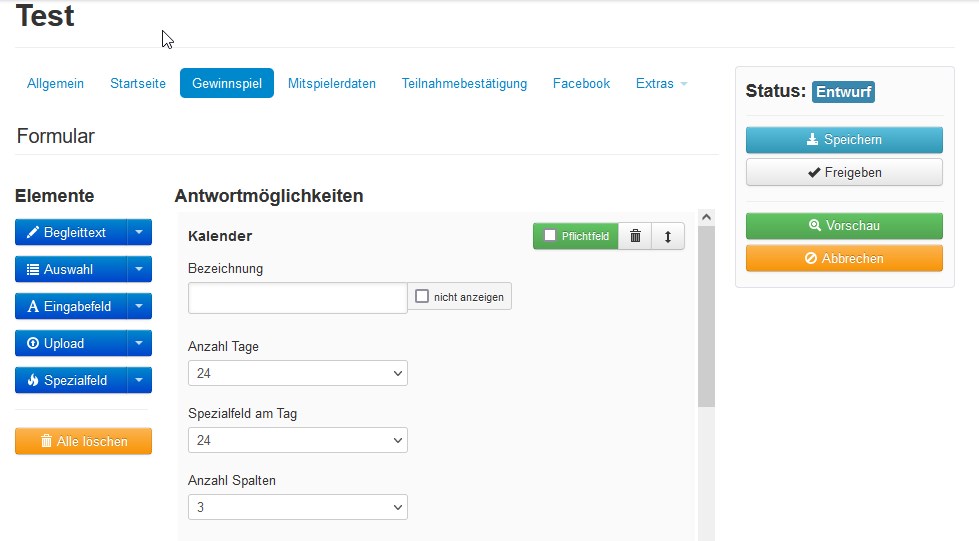Image resolution: width=979 pixels, height=541 pixels.
Task: Click the trash icon in Kalender header
Action: point(635,236)
